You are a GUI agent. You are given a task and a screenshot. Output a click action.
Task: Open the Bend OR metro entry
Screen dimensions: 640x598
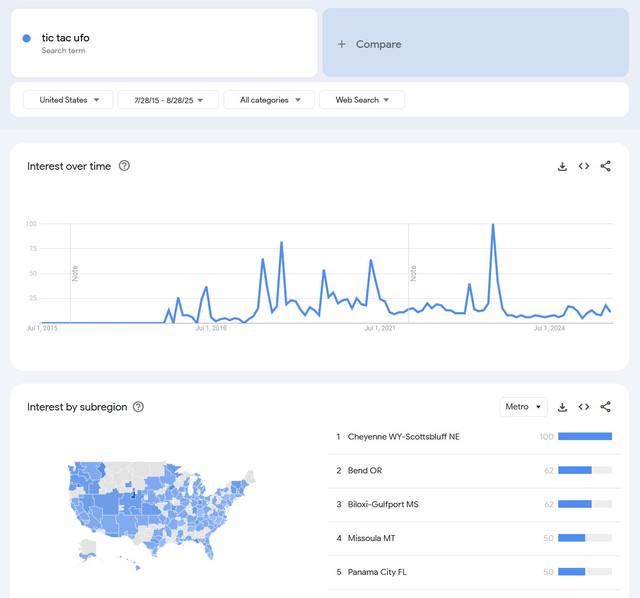474,471
